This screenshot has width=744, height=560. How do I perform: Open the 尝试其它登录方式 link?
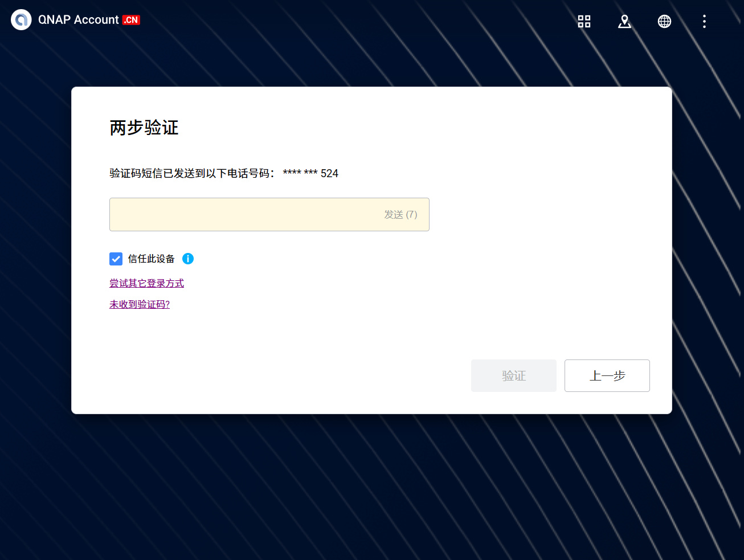click(146, 283)
